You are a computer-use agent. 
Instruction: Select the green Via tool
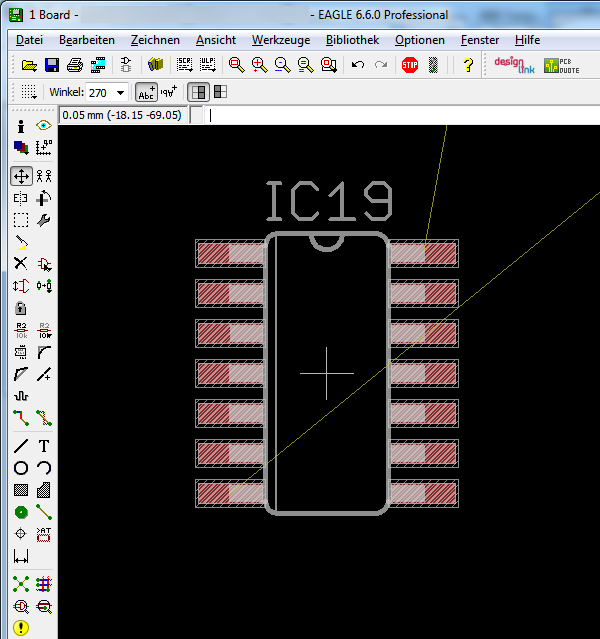(21, 512)
